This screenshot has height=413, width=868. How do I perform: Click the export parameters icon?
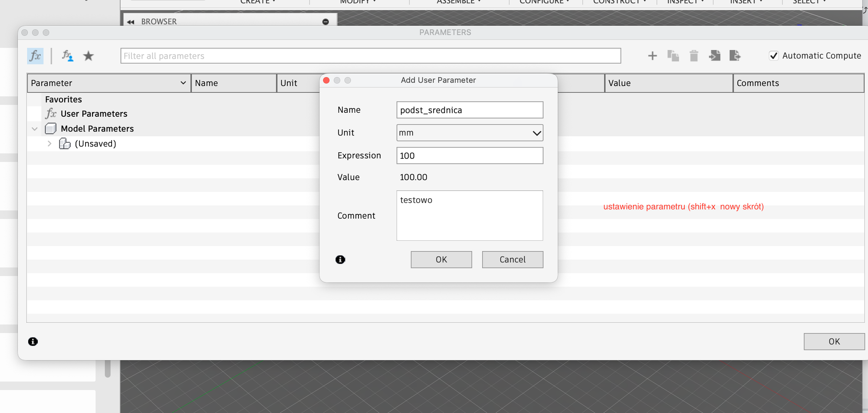(735, 56)
